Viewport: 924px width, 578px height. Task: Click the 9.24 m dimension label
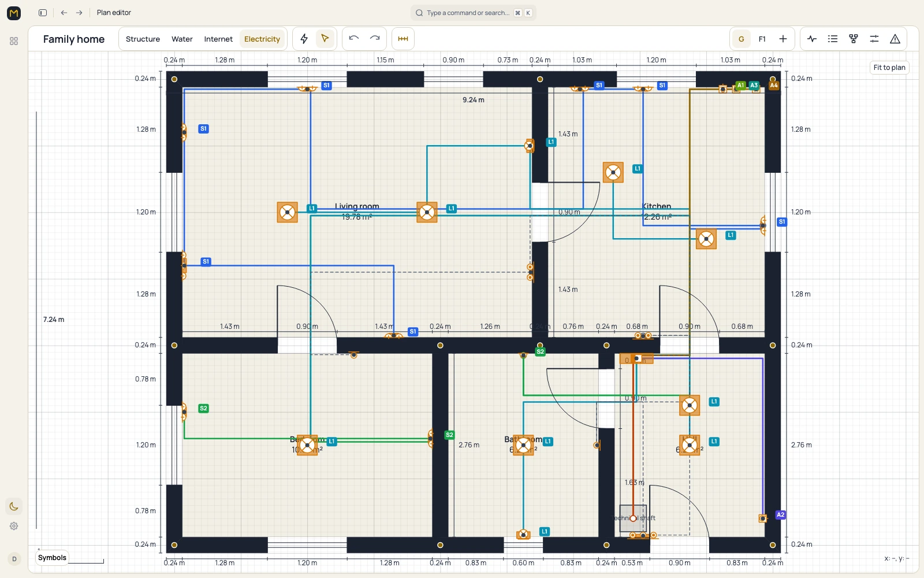tap(474, 100)
